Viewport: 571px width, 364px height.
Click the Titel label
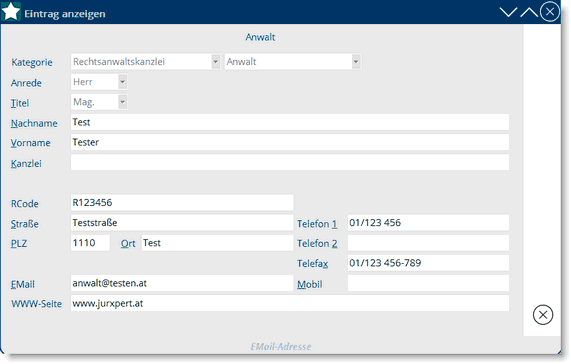pos(20,103)
